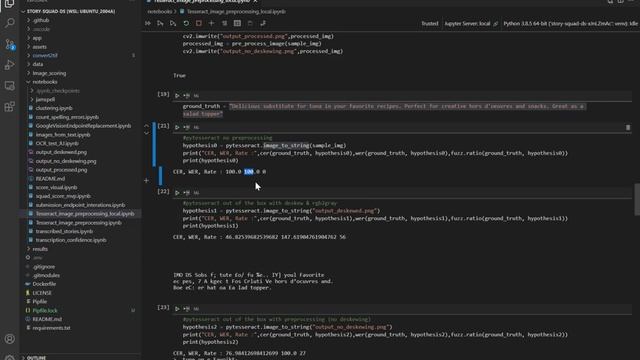Click the up arrow icon beside cell 21
The width and height of the screenshot is (640, 360).
pos(147,126)
